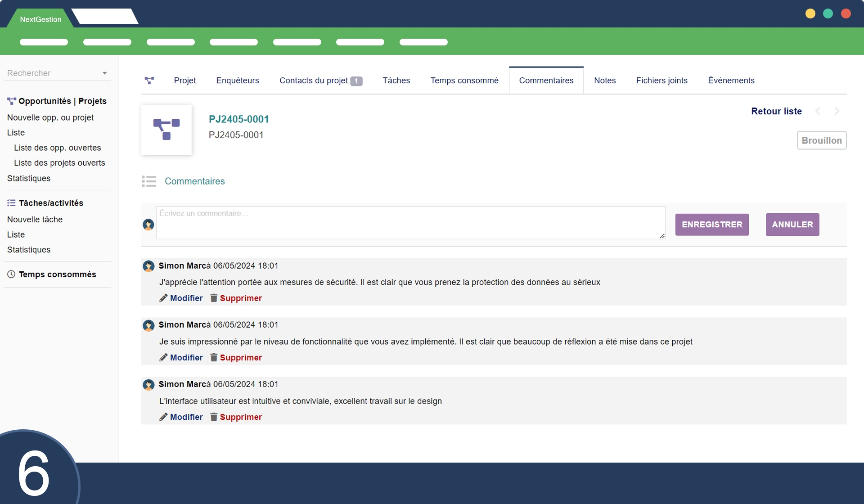Click the clock icon next to Temps consommés

tap(11, 274)
